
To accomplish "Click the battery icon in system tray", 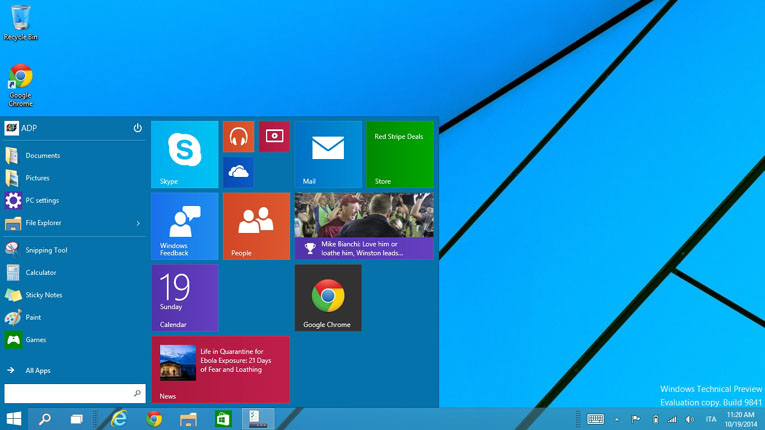I will [x=655, y=419].
